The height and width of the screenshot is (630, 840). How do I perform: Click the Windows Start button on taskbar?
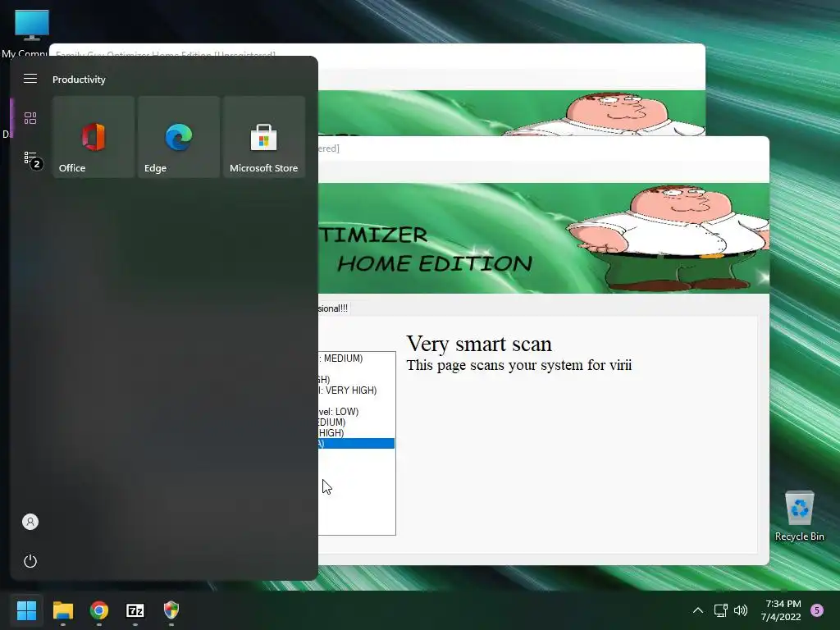point(27,610)
